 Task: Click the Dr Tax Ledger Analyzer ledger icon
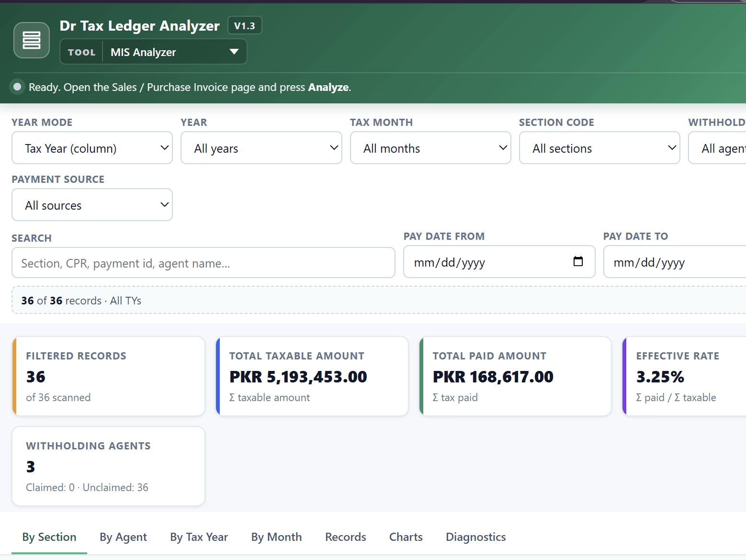click(x=31, y=40)
